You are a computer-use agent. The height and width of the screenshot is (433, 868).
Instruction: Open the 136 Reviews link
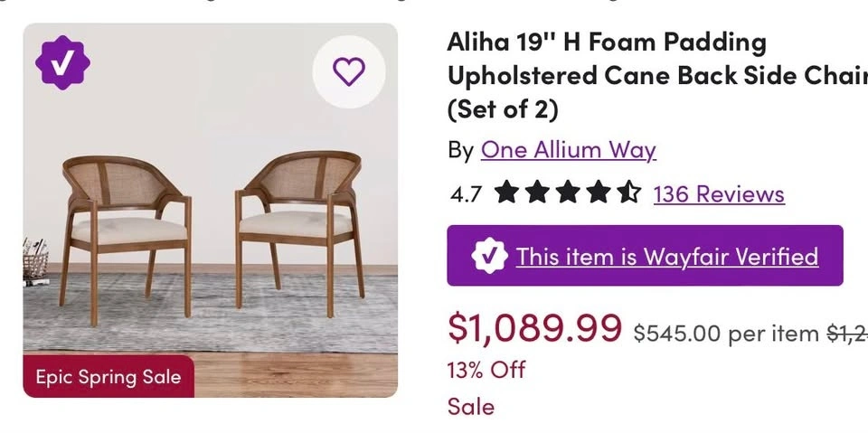719,193
